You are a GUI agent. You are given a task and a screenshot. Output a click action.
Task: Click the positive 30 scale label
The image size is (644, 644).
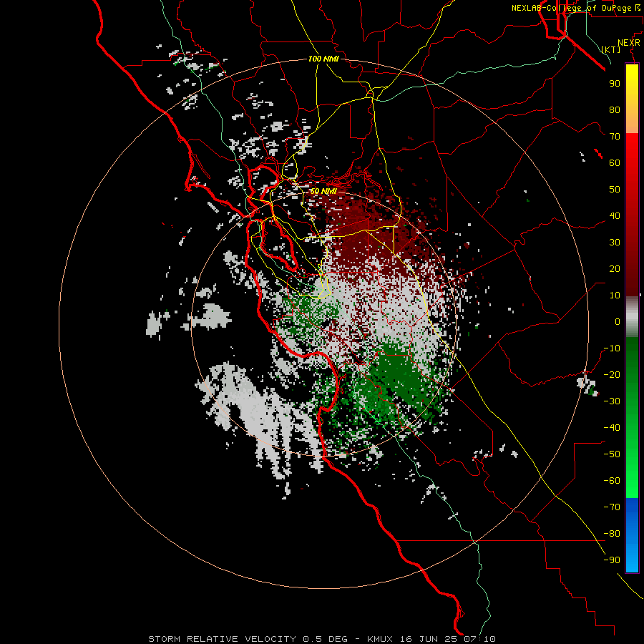[615, 243]
